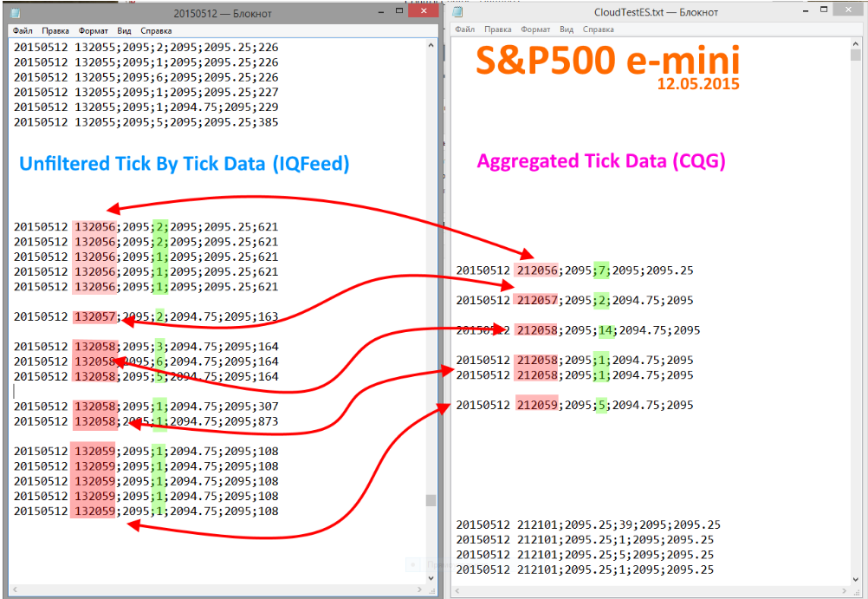Open Правка menu in the CloudTestES.txt window
The image size is (868, 599).
click(497, 29)
